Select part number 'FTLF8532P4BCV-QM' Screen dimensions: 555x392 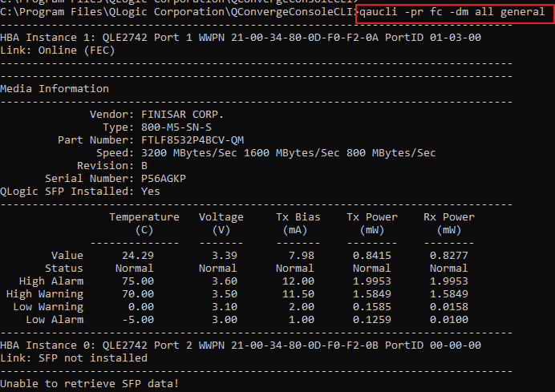pos(192,140)
